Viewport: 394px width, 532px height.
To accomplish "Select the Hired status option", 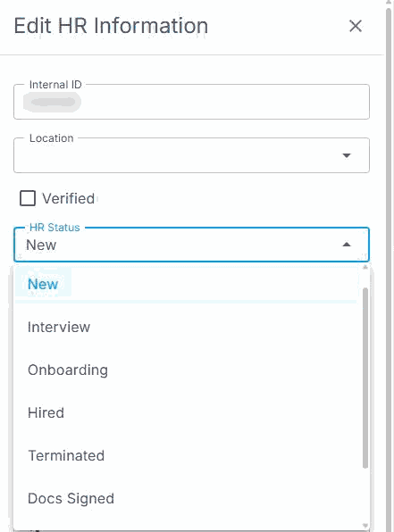I will 186,412.
